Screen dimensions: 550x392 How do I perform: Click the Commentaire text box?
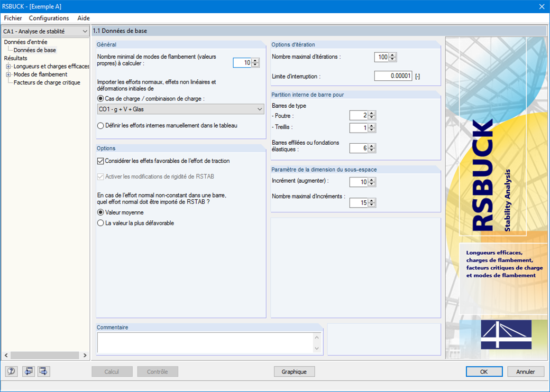pos(205,343)
